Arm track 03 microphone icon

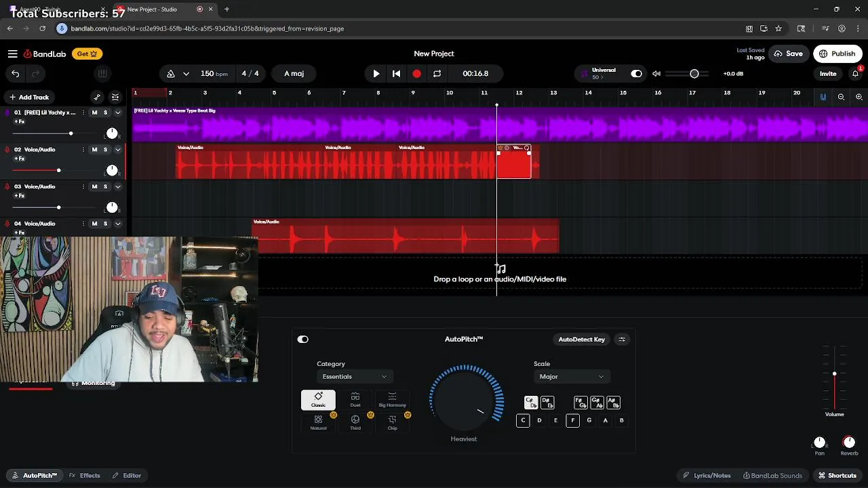[7, 186]
